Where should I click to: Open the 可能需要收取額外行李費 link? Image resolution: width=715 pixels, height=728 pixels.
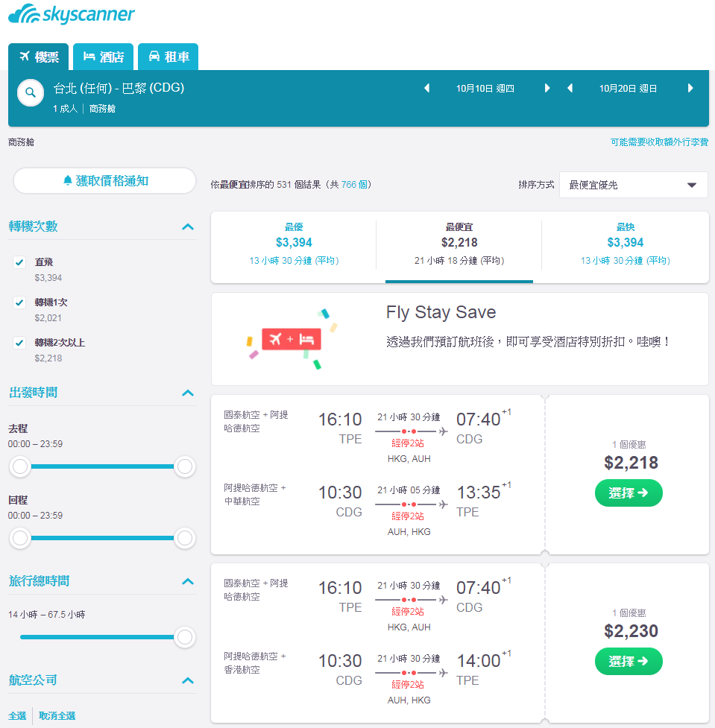[x=659, y=142]
